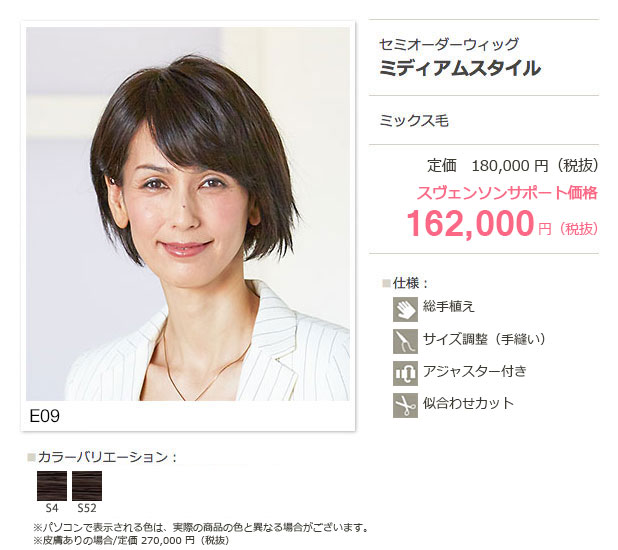Click the ミックス毛 hair type text

tap(414, 120)
